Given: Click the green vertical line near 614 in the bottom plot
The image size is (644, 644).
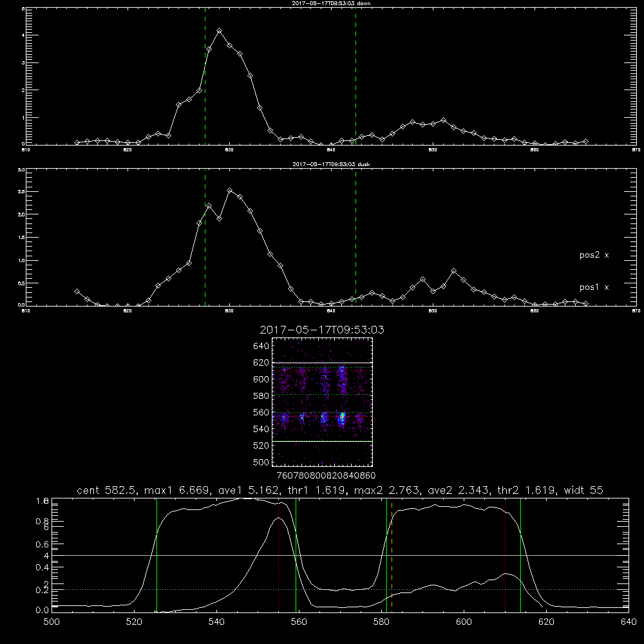Looking at the screenshot, I should tap(520, 554).
